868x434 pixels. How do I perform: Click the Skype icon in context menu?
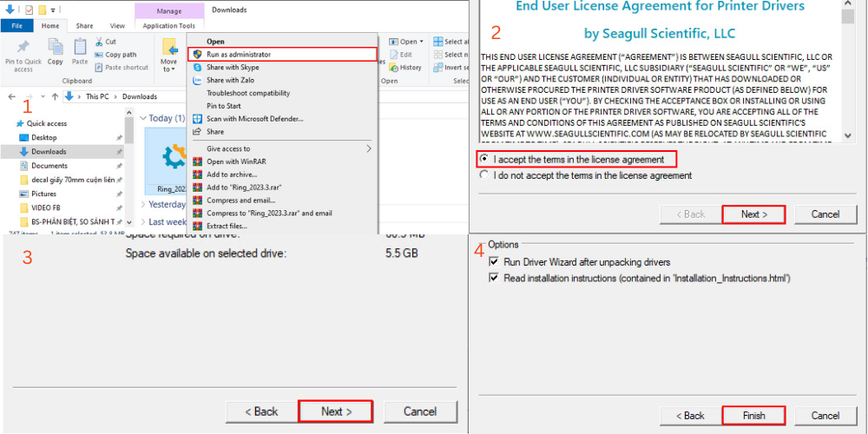coord(197,67)
